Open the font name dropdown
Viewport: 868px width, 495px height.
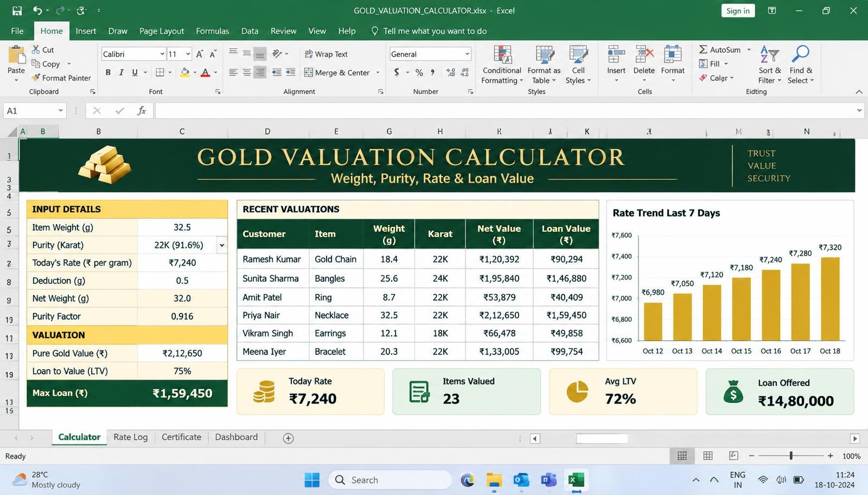[x=162, y=54]
